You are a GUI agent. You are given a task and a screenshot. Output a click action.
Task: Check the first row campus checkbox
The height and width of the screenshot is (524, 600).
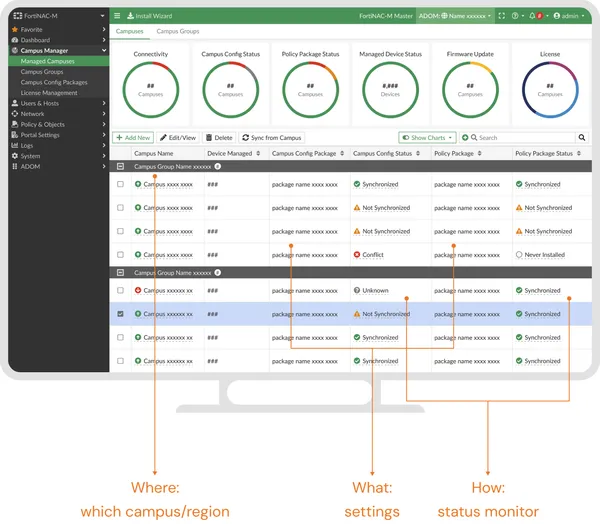click(120, 184)
